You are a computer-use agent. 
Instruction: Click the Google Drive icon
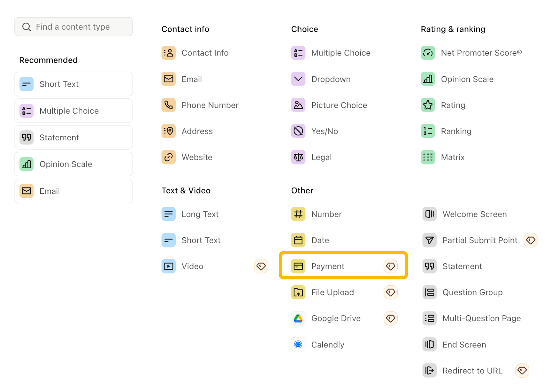[x=298, y=319]
